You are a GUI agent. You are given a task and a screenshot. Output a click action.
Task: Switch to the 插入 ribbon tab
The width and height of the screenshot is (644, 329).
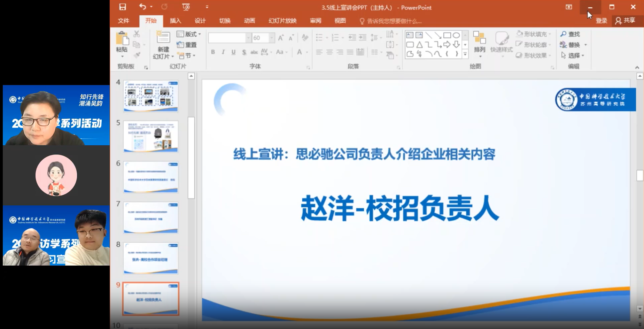pos(176,21)
